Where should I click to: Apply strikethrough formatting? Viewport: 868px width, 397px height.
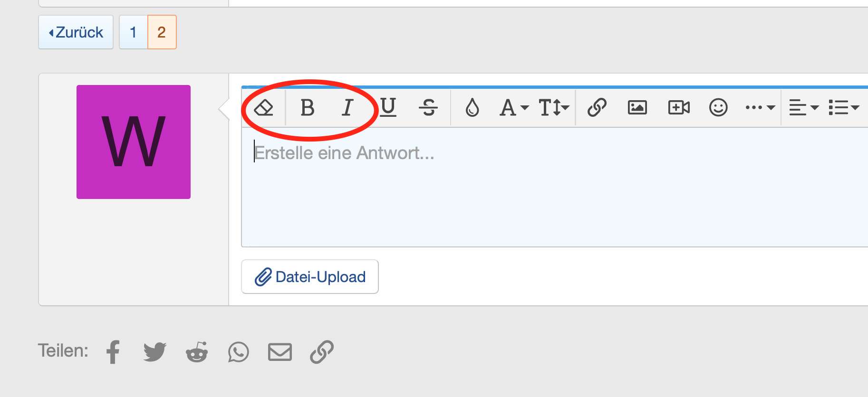click(x=428, y=108)
